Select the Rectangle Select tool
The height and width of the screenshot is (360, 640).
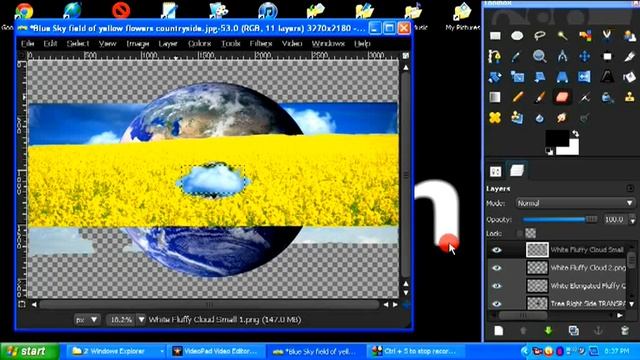point(495,36)
